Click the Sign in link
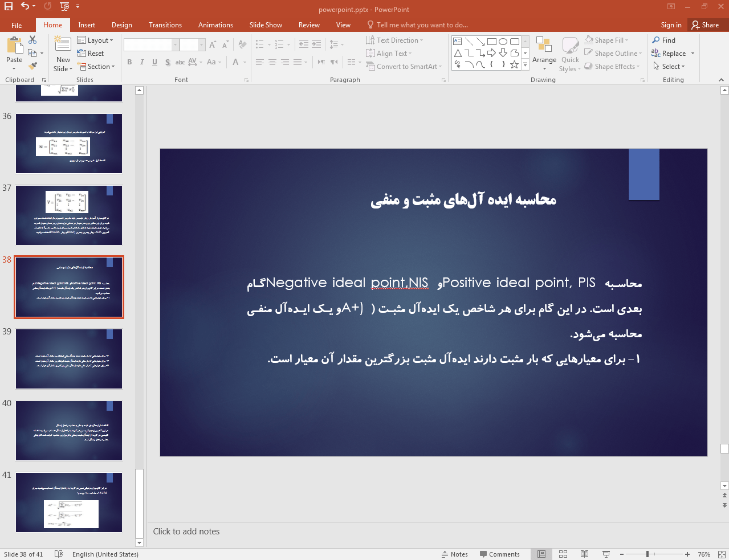Screen dimensions: 729x560 pyautogui.click(x=670, y=24)
